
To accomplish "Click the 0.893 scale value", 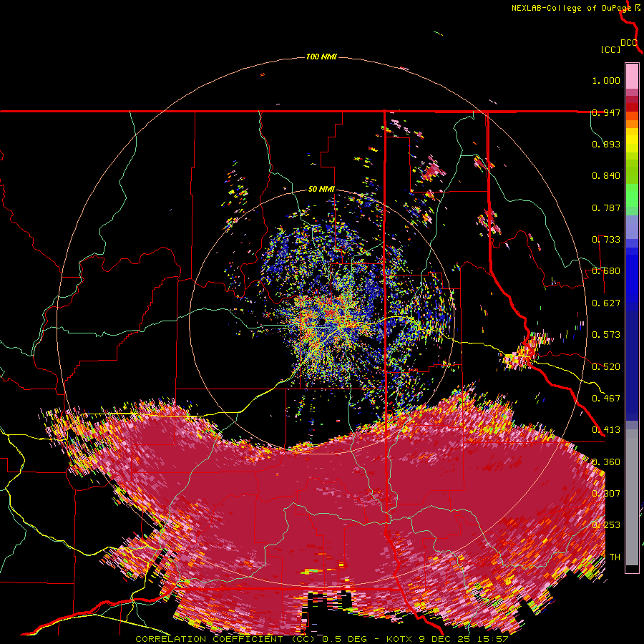I will (606, 144).
